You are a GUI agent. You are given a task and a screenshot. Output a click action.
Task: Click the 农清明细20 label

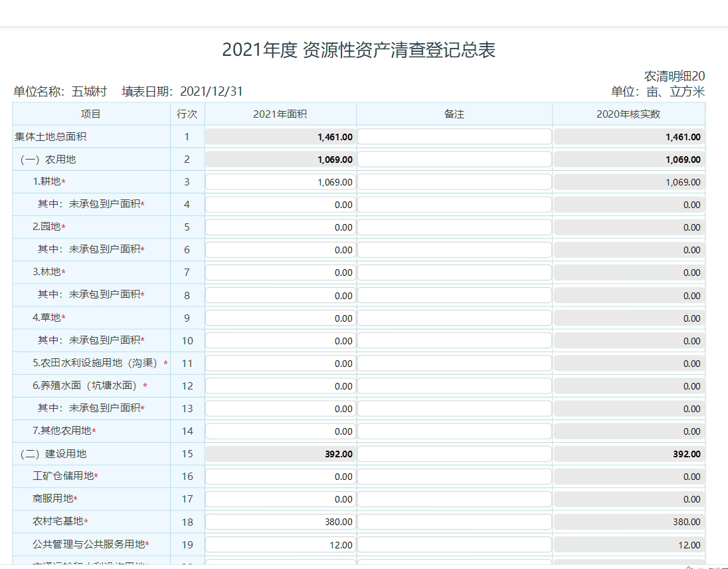pyautogui.click(x=674, y=76)
